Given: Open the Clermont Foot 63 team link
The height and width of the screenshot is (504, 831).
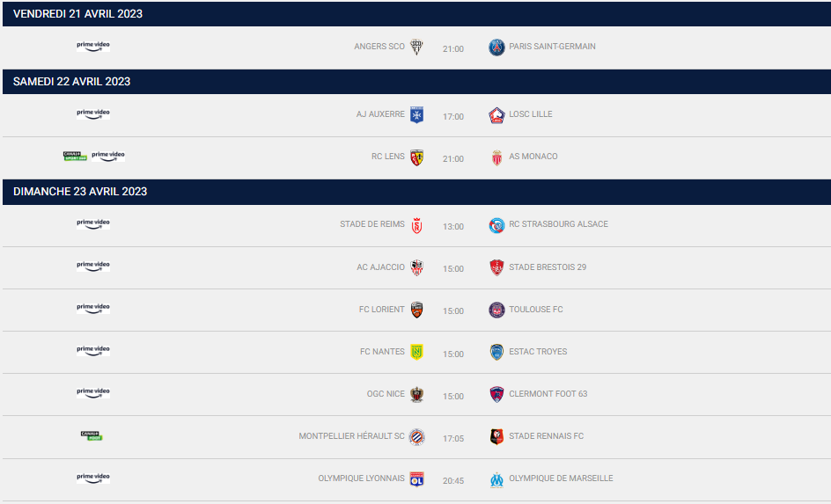Looking at the screenshot, I should point(548,394).
